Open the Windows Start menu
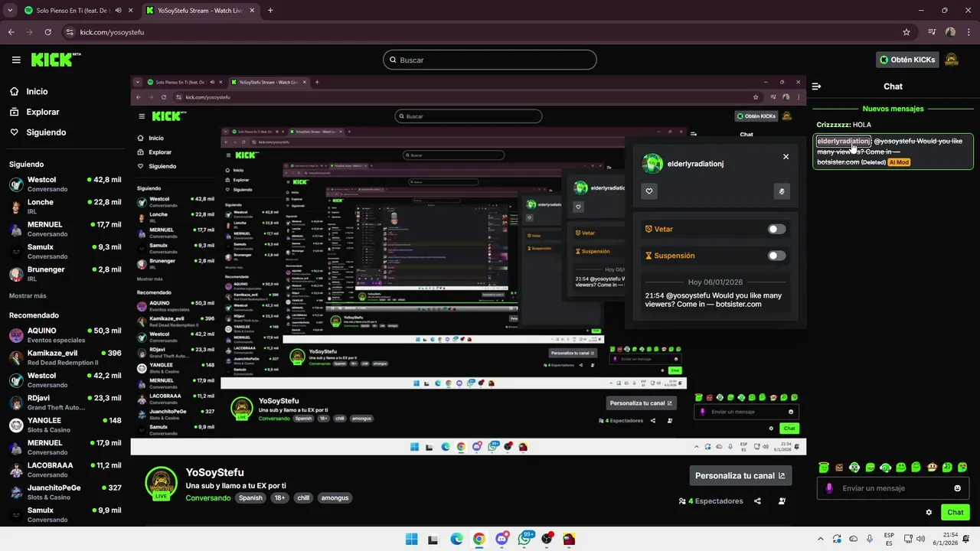Image resolution: width=980 pixels, height=551 pixels. click(x=411, y=539)
